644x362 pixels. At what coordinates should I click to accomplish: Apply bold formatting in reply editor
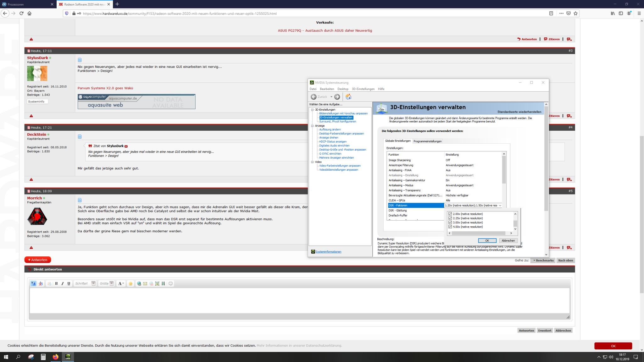56,283
